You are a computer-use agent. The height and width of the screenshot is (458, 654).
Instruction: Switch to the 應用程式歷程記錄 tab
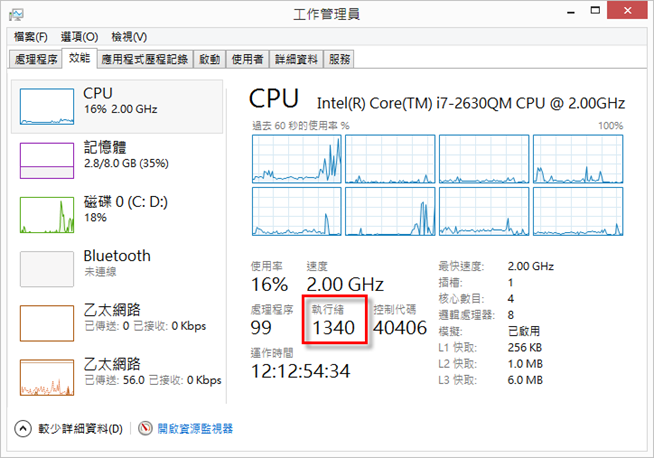(x=144, y=59)
